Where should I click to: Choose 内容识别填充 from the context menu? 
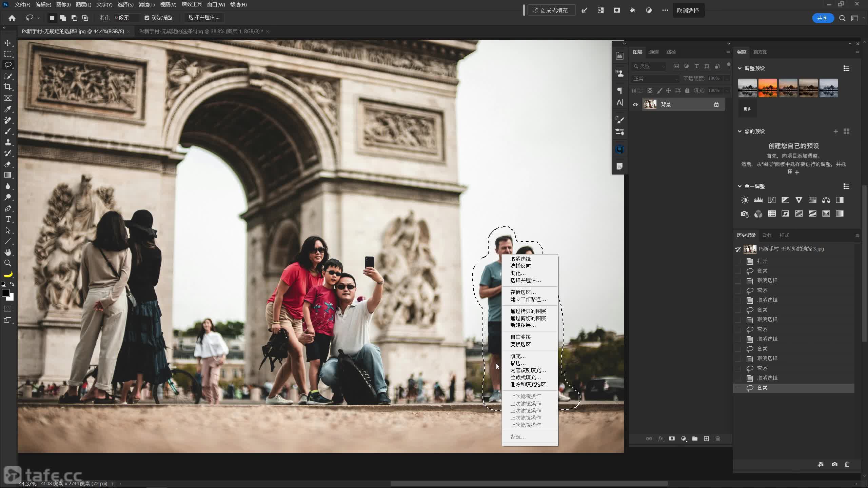(528, 370)
